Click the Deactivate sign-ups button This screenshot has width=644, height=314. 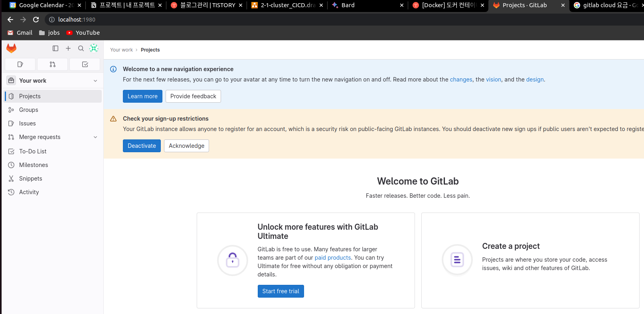(x=142, y=146)
